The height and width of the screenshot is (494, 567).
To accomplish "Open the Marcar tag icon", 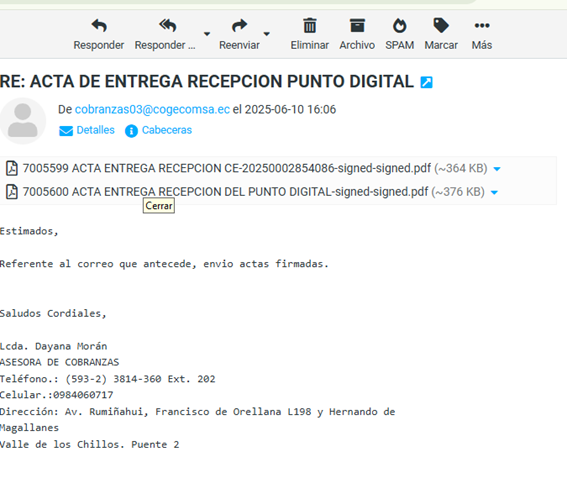I will point(441,26).
